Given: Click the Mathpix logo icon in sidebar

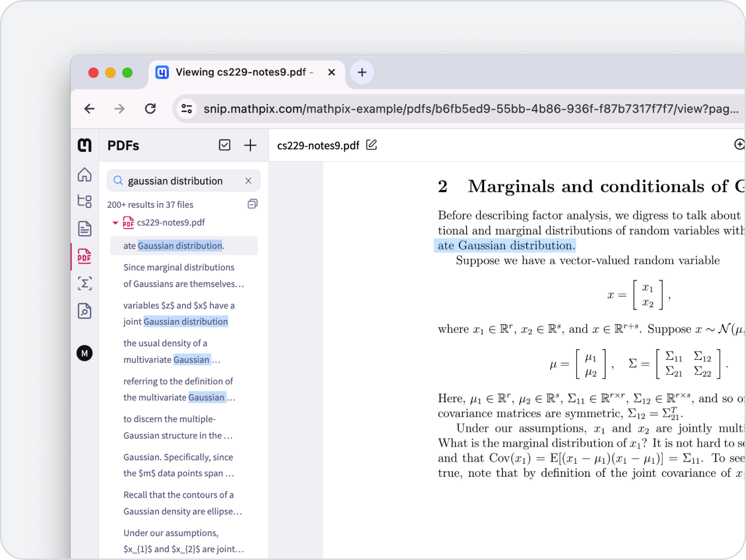Looking at the screenshot, I should tap(85, 145).
